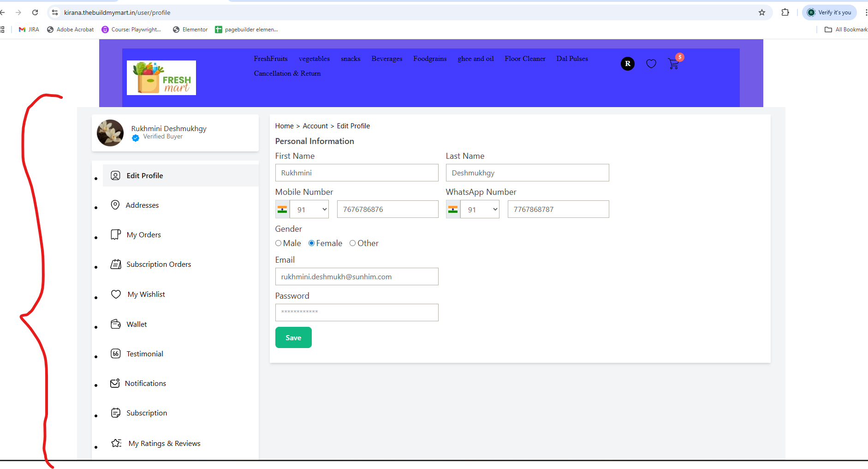Click the India flag beside WhatsApp Number

(453, 210)
